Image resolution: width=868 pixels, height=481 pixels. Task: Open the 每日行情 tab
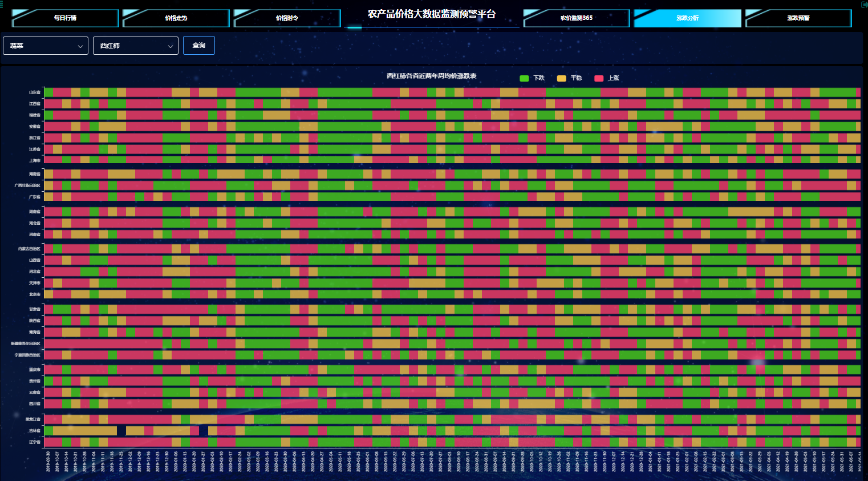coord(65,18)
